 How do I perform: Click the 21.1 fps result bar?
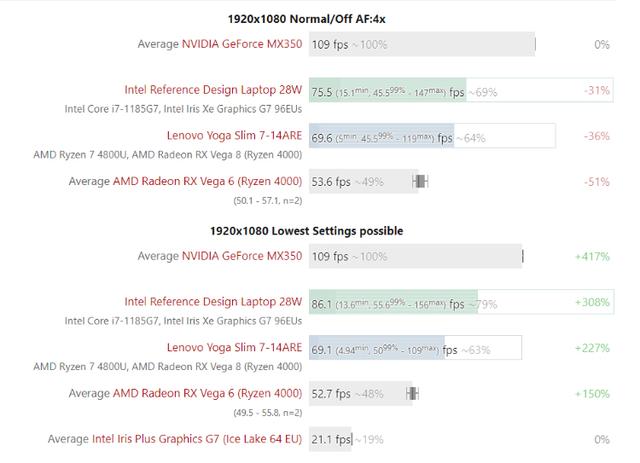(330, 439)
